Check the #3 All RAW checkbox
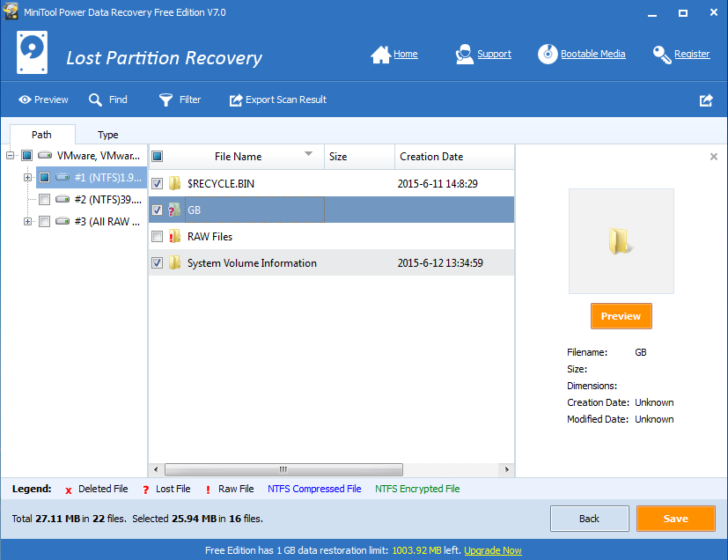The height and width of the screenshot is (560, 728). 45,221
